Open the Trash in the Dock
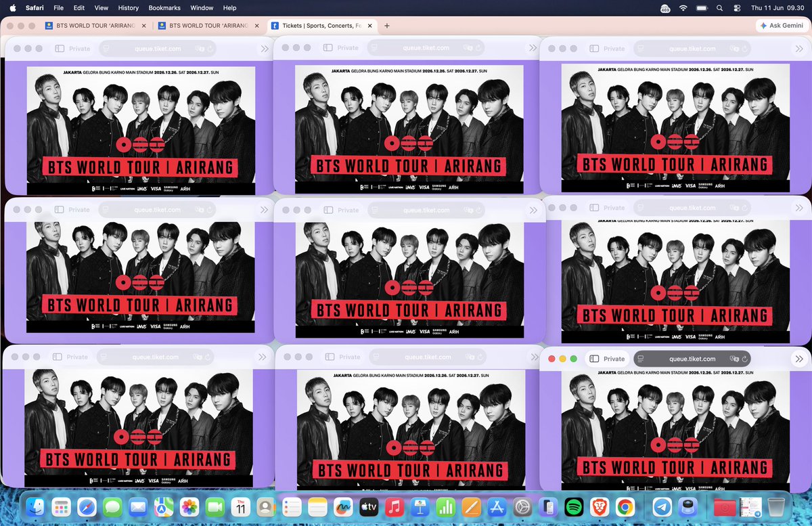This screenshot has height=526, width=812. 775,506
